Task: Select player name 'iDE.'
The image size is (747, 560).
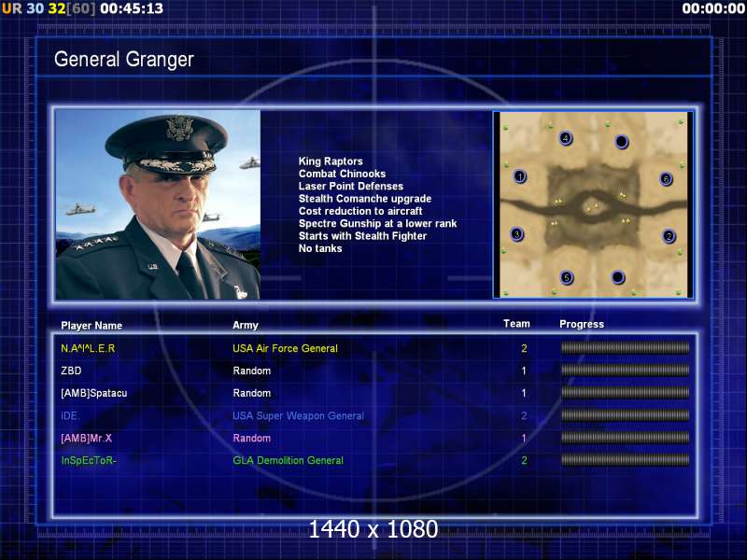Action: 70,415
